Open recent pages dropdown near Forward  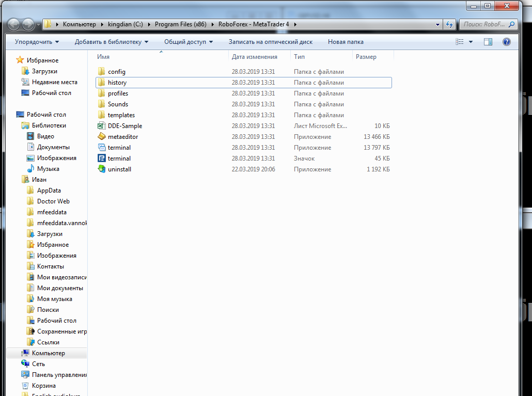click(x=38, y=25)
